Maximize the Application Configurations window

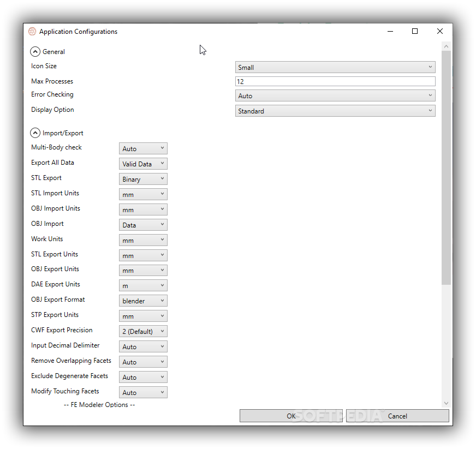point(415,31)
